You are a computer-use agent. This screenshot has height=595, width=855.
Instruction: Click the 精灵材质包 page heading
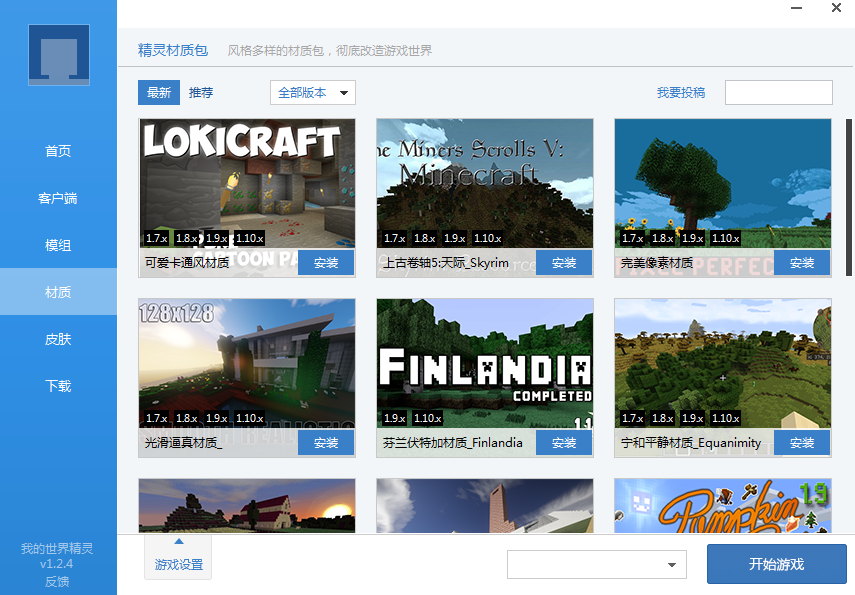coord(173,50)
